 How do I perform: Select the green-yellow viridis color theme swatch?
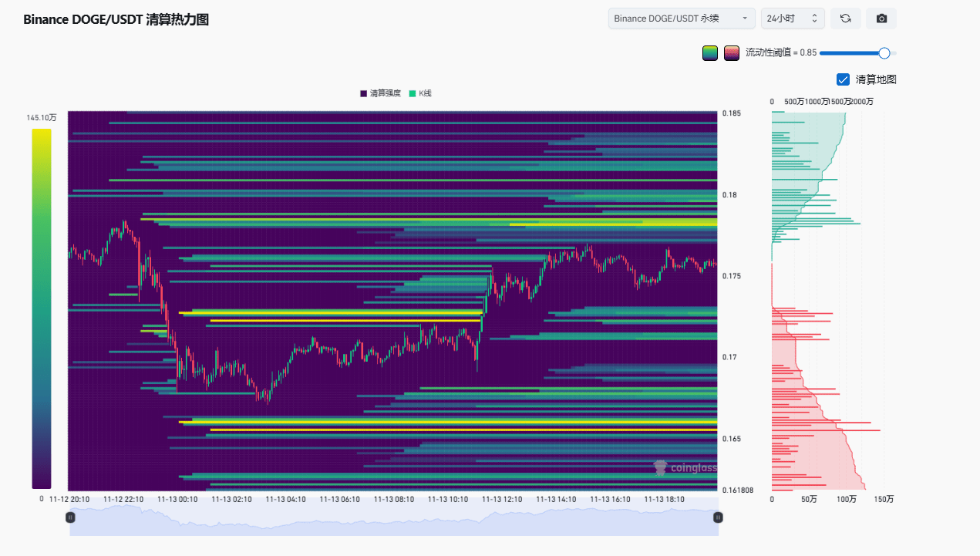710,53
